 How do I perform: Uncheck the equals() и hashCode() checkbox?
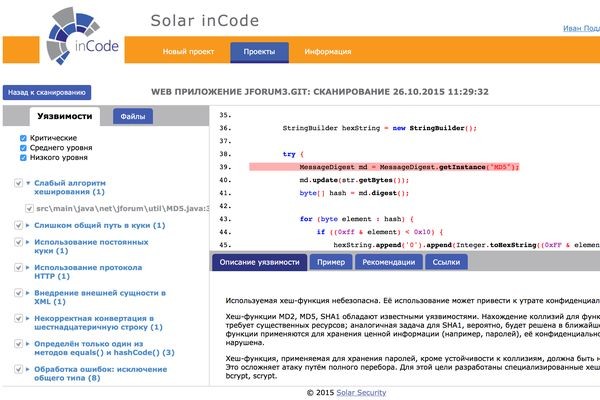click(x=18, y=344)
